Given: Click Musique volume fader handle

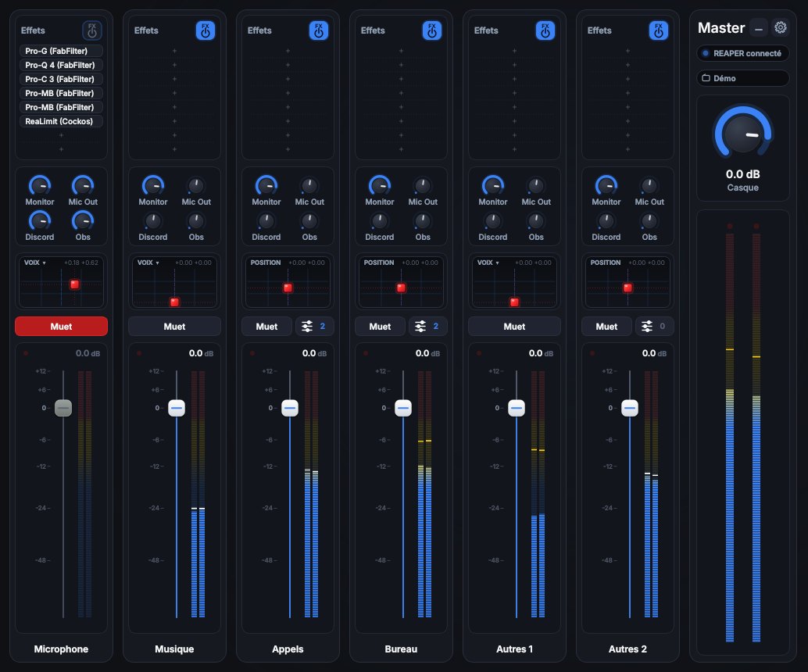Looking at the screenshot, I should point(177,408).
